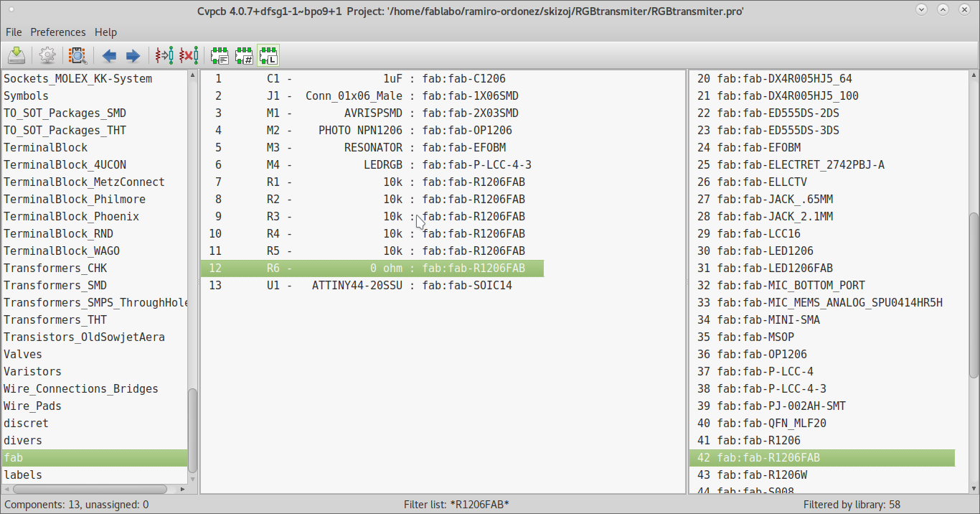Select component M2 PHOTO NPN1206 row
The image size is (980, 514).
tap(372, 130)
